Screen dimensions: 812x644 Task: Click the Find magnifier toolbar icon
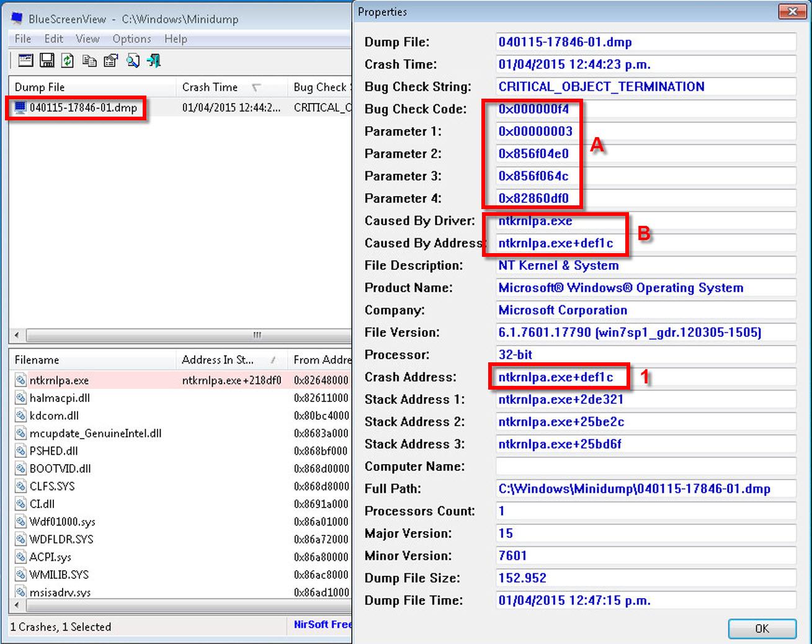[133, 60]
